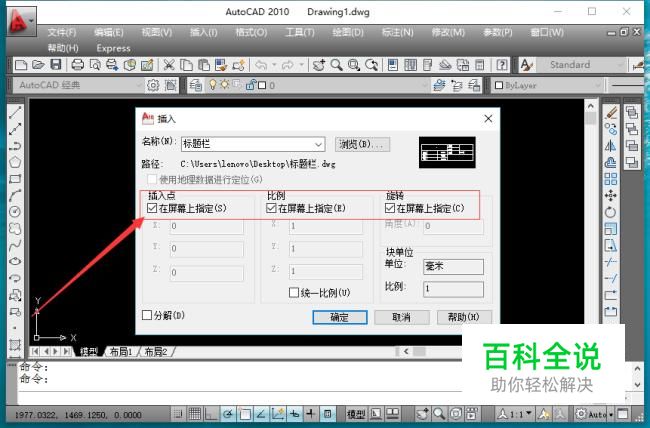Viewport: 650px width, 428px height.
Task: Open the 插入(I) menu
Action: 204,32
